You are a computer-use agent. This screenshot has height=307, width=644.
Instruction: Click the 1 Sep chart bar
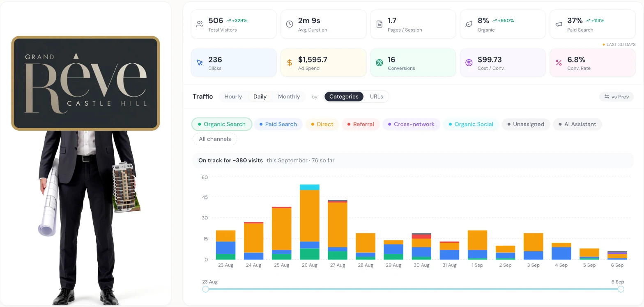pyautogui.click(x=478, y=245)
